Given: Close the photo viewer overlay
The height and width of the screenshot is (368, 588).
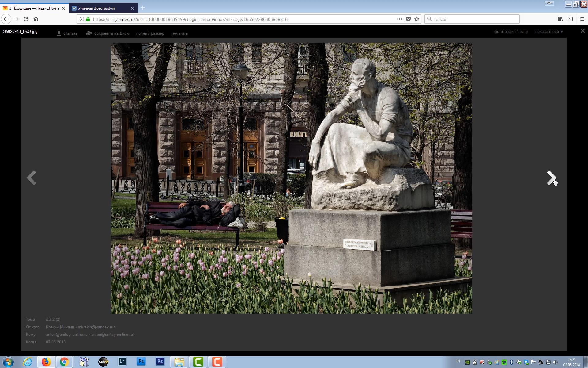Looking at the screenshot, I should 582,31.
